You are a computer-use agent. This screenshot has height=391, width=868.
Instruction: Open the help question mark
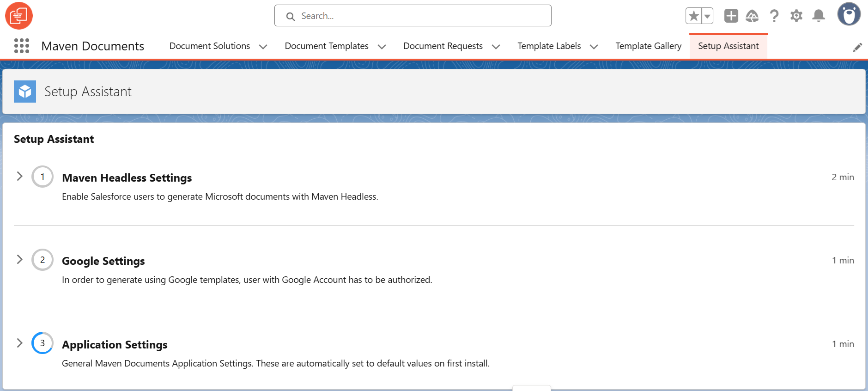pos(774,16)
